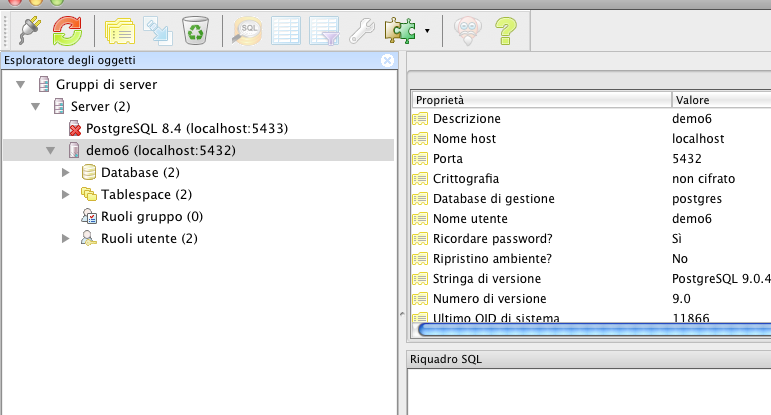Open the SQL query tool
771x415 pixels.
pyautogui.click(x=247, y=31)
